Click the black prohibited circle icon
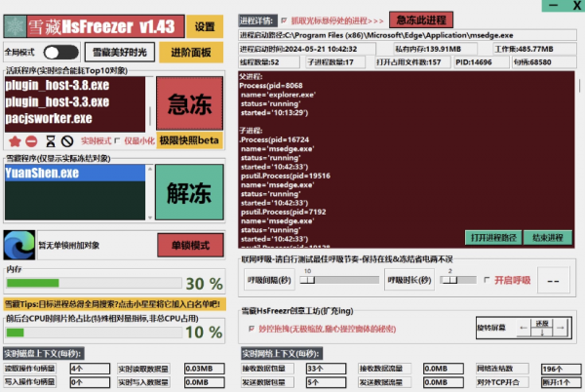 67,141
